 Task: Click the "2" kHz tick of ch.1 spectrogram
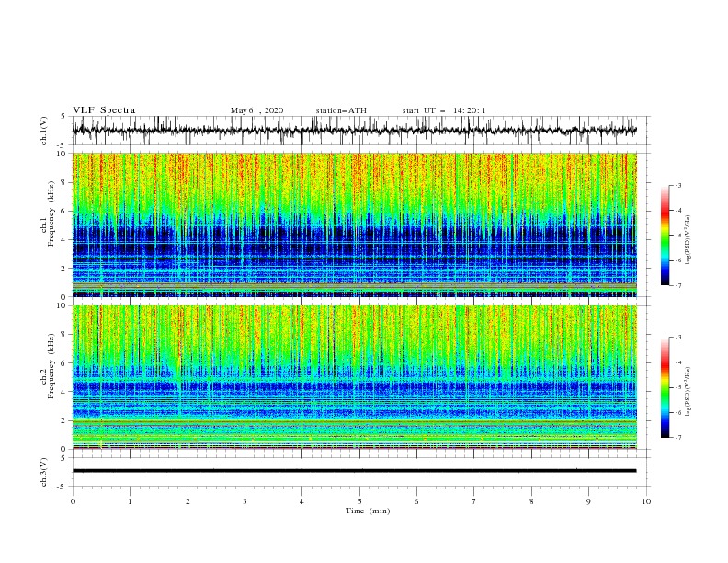64,268
